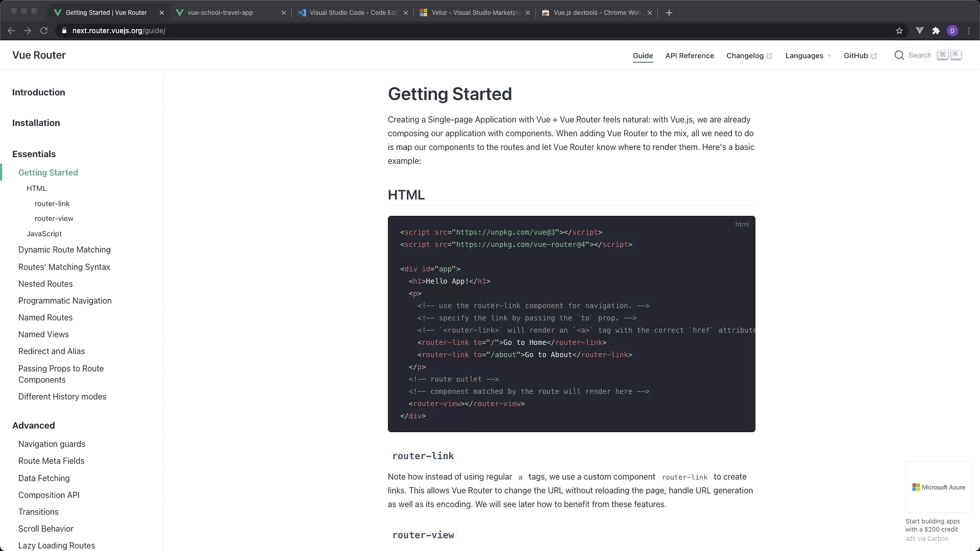Reload the page with refresh icon
The height and width of the screenshot is (551, 980).
pyautogui.click(x=44, y=31)
